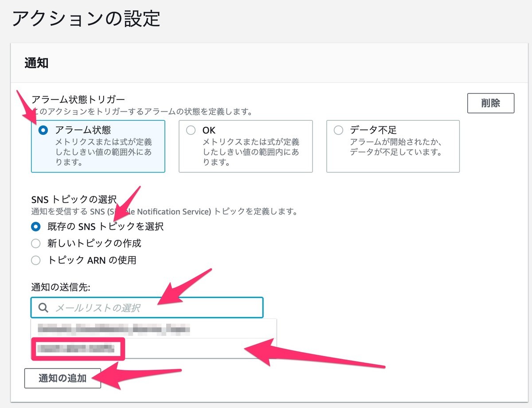Pick the first blurred topic in the dropdown
Screen dimensions: 532x408
click(154, 329)
